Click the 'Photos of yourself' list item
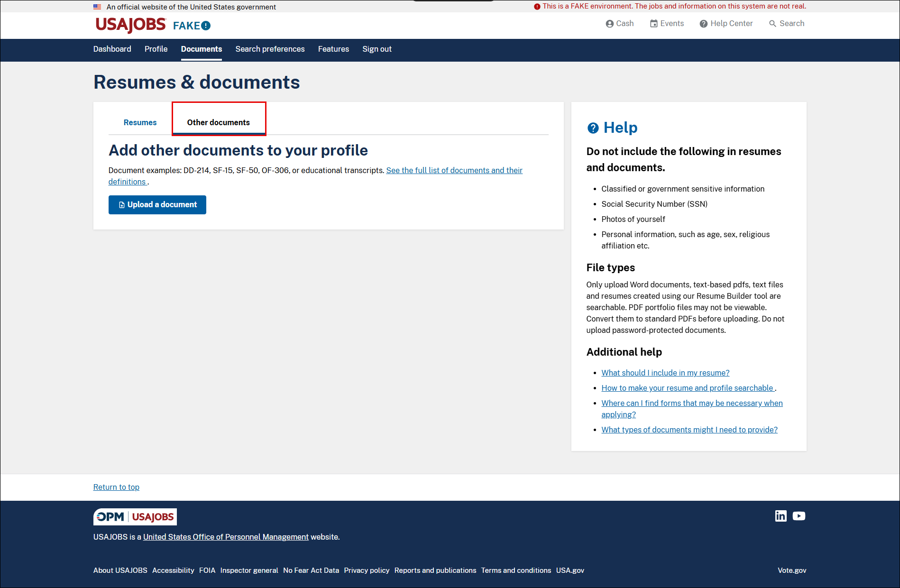This screenshot has height=588, width=900. coord(634,219)
